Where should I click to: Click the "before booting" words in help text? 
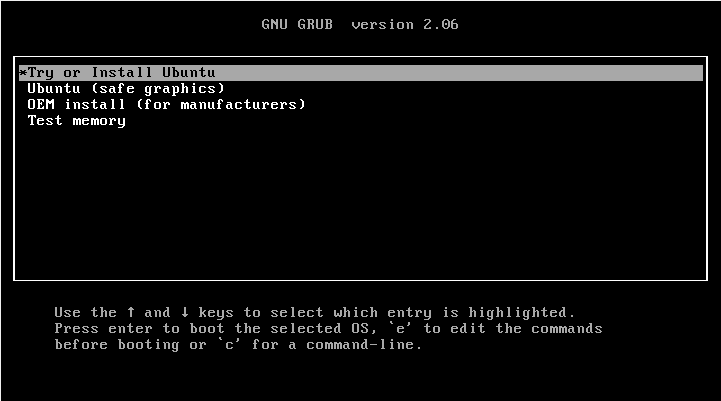117,344
